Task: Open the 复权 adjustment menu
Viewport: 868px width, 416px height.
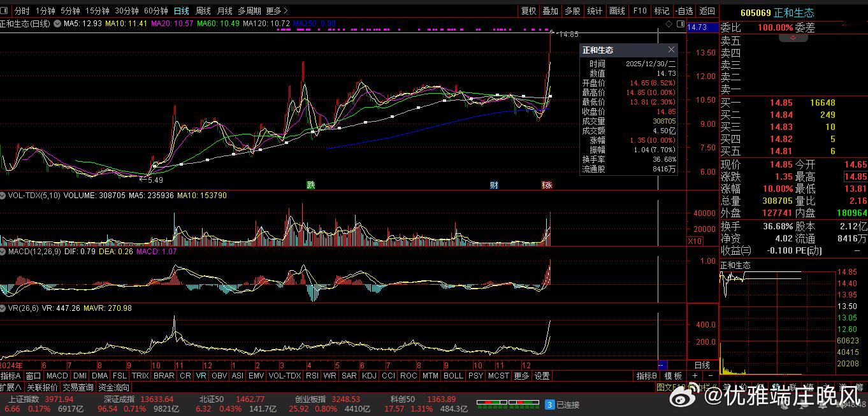Action: [528, 11]
